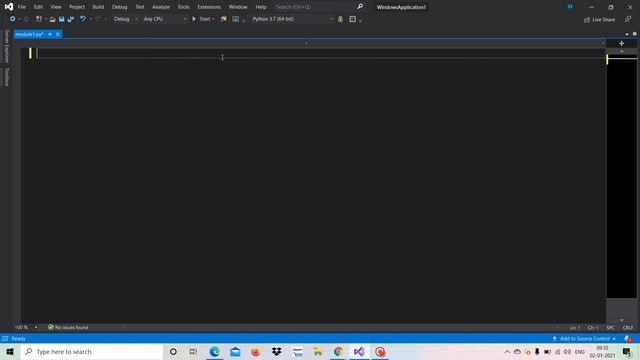Open the Tools menu
This screenshot has height=360, width=640.
click(x=183, y=7)
